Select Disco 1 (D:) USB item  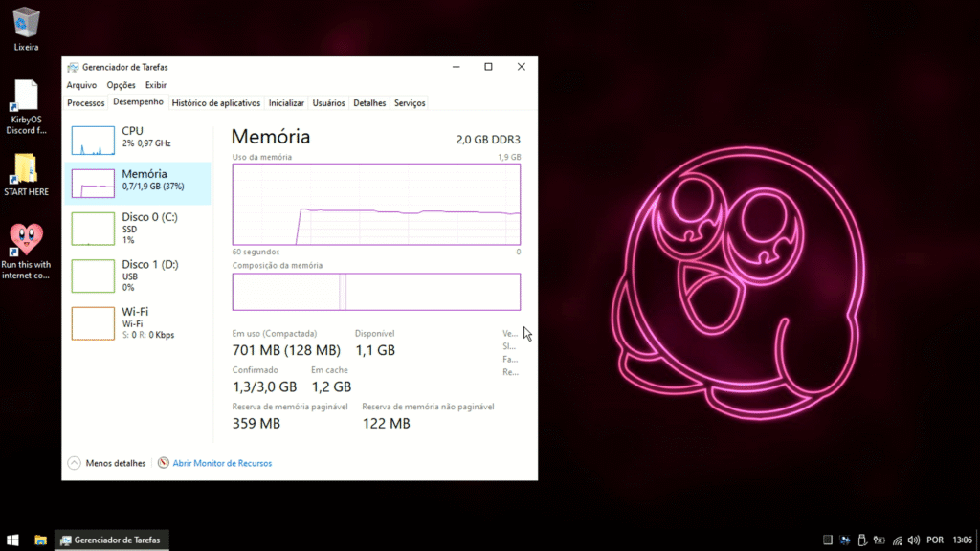138,275
